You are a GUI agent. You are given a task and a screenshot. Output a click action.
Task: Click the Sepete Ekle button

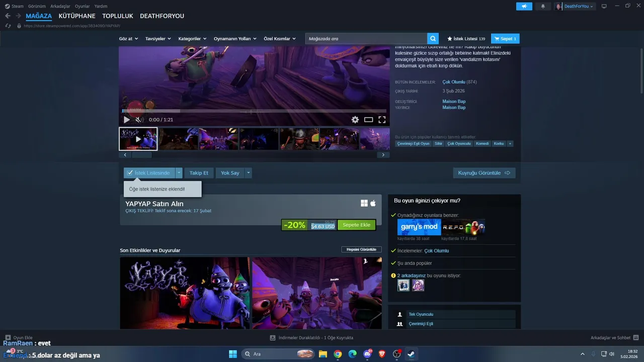coord(356,225)
